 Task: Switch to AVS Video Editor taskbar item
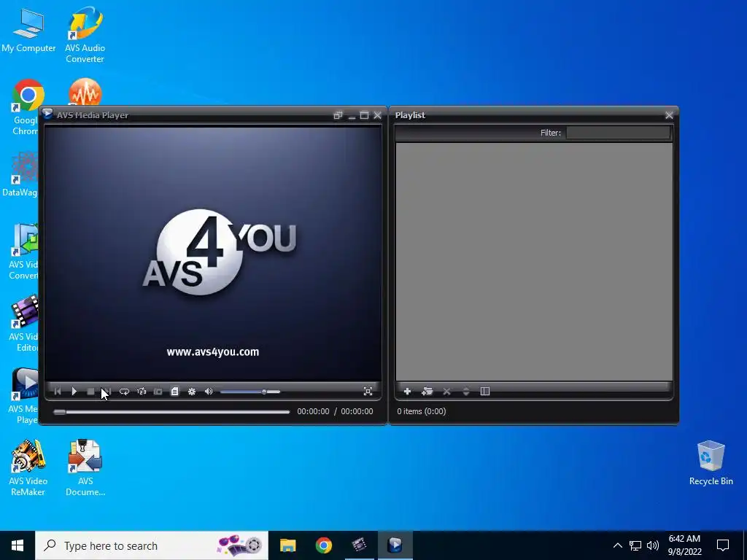[359, 545]
